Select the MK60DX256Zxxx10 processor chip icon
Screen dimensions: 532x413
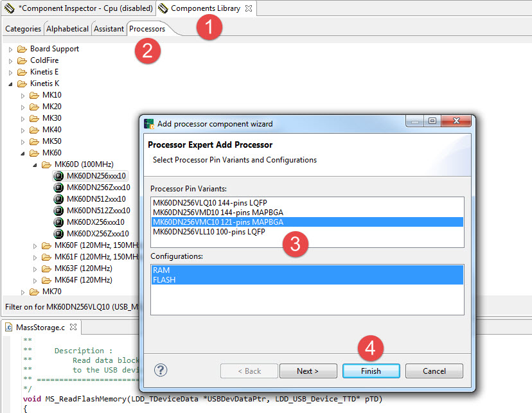tap(58, 234)
